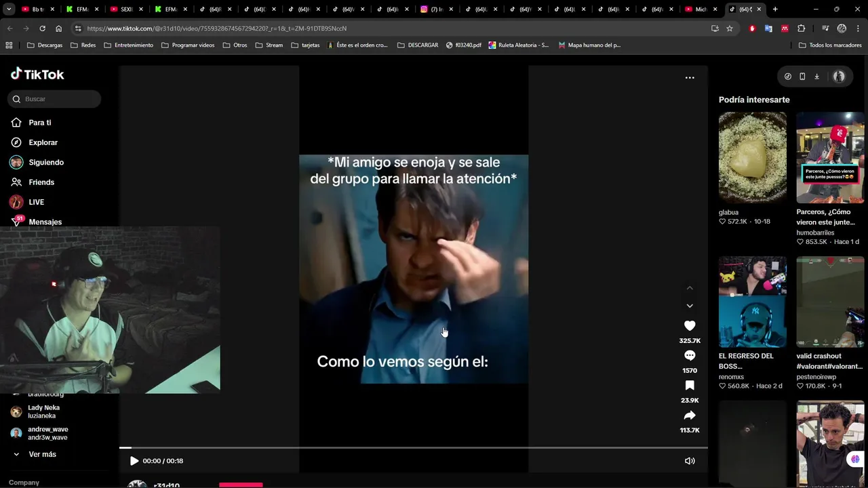Click TikTok coins icon in top-right pill
Image resolution: width=868 pixels, height=488 pixels.
pos(787,77)
